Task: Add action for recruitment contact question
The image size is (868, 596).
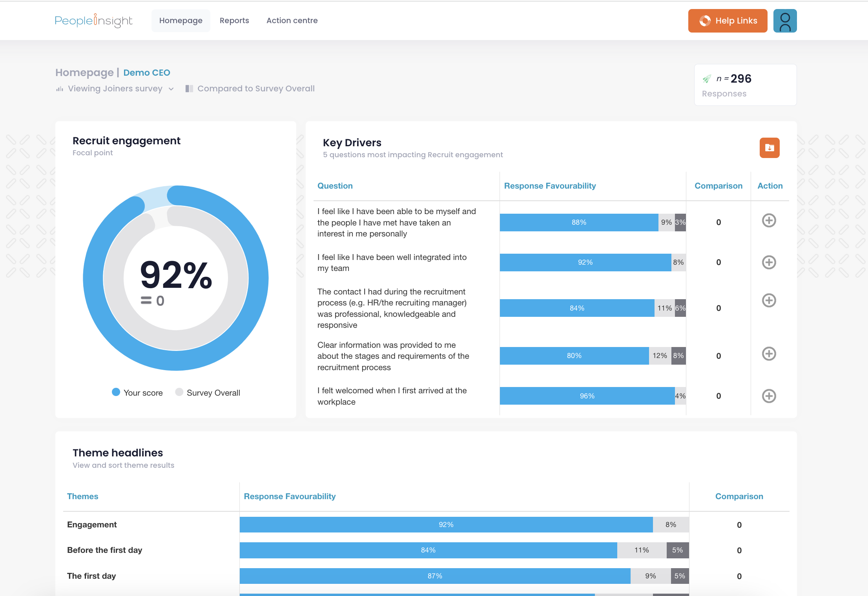Action: click(x=769, y=300)
